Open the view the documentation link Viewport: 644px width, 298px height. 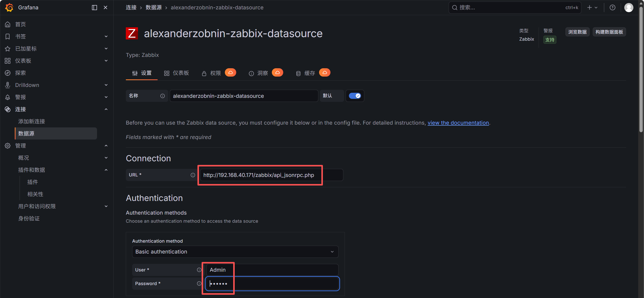click(458, 123)
